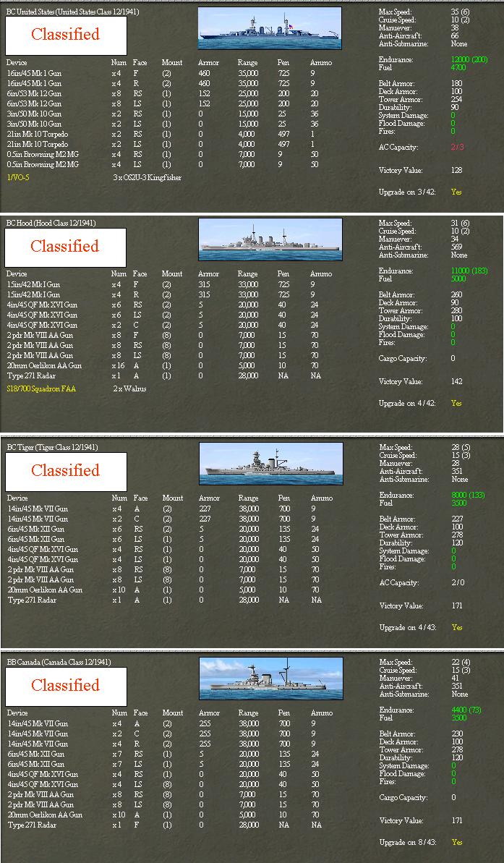504x863 pixels.
Task: Click the Classified box in the Canada panel
Action: 66,686
